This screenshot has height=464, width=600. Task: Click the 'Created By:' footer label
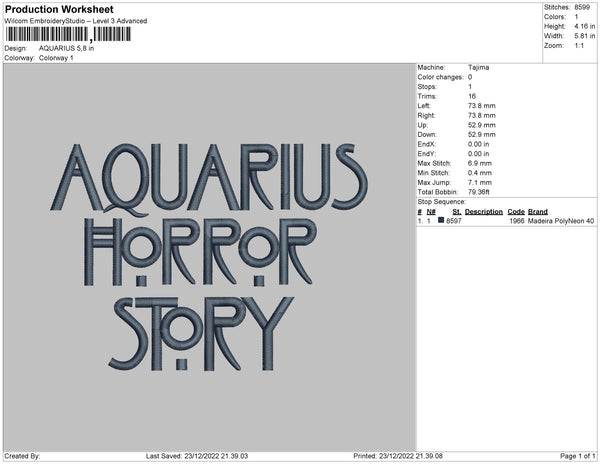click(22, 456)
